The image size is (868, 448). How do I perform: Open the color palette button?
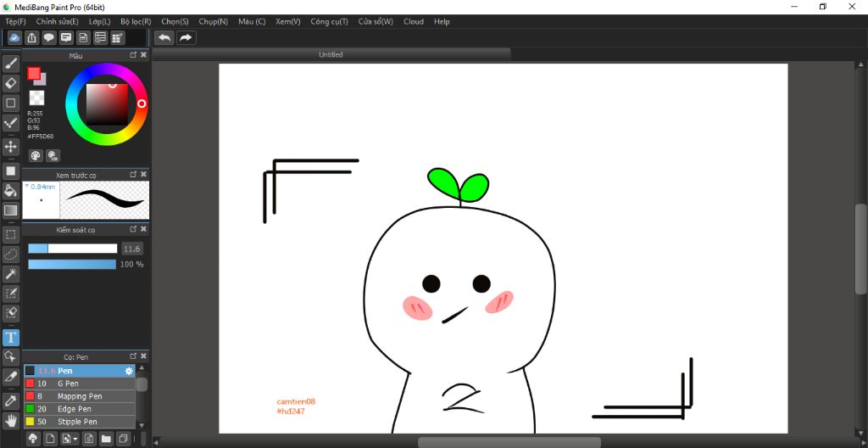coord(36,156)
